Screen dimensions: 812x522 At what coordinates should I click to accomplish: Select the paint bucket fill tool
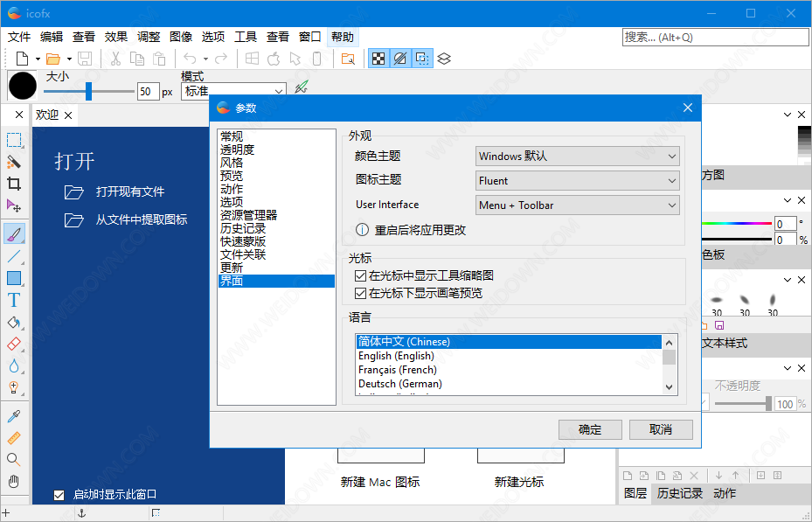14,322
